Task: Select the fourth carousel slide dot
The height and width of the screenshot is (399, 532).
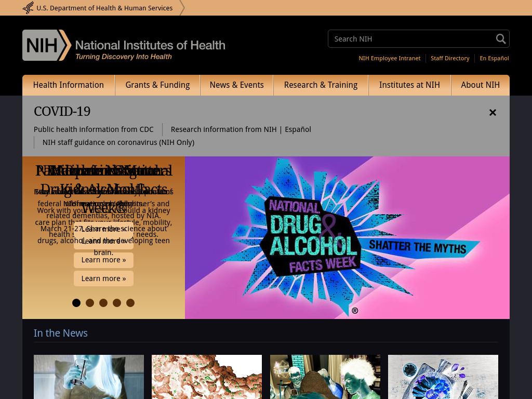Action: coord(117,303)
